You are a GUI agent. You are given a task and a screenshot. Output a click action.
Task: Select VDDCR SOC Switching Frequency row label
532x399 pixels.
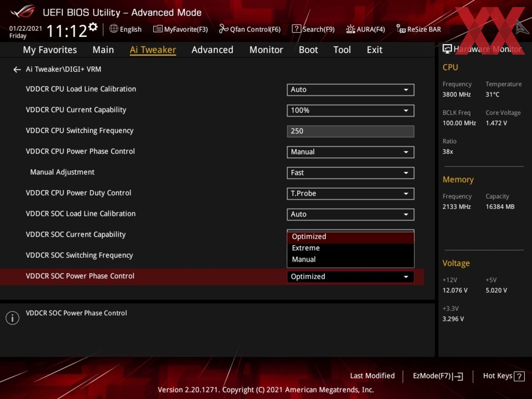(79, 255)
